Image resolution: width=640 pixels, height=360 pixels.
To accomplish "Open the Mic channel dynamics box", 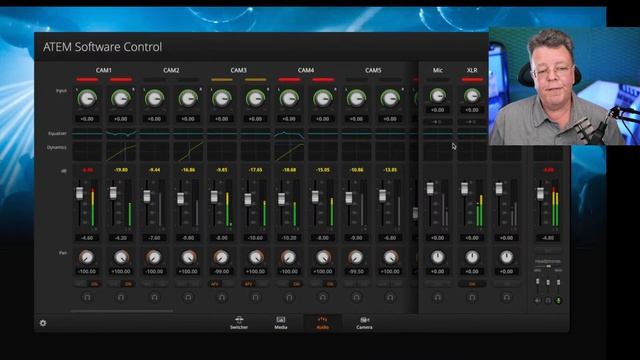I will click(x=438, y=151).
